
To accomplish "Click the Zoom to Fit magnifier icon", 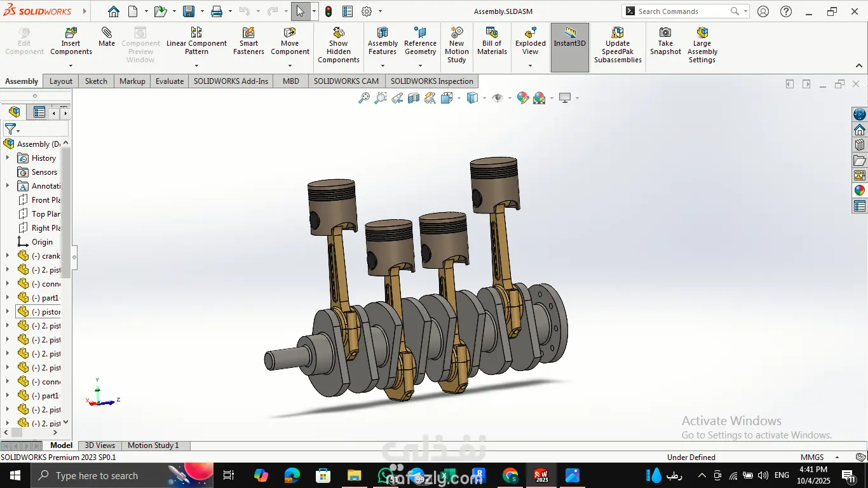I will [x=364, y=98].
